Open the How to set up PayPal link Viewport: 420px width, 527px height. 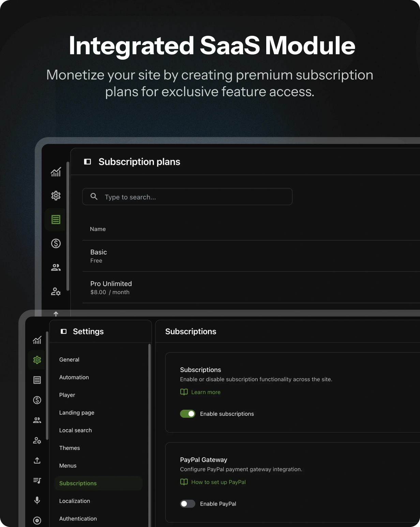pos(218,482)
